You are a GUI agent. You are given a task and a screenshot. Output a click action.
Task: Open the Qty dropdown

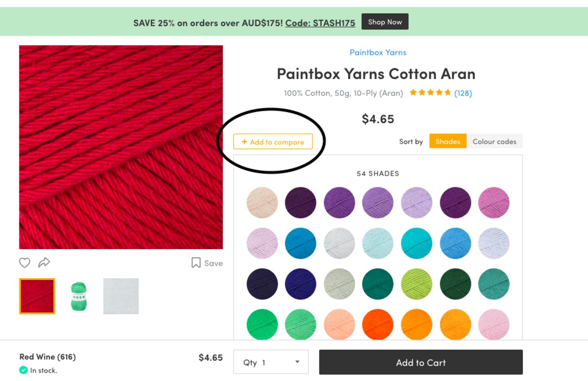point(271,362)
